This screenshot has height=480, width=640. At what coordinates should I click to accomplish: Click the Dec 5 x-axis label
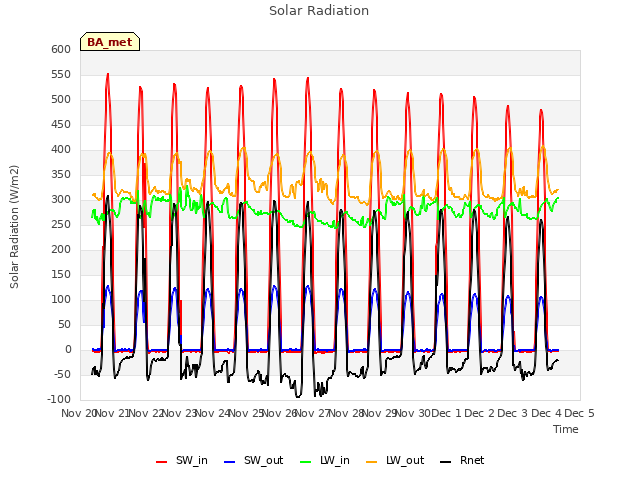tap(580, 413)
